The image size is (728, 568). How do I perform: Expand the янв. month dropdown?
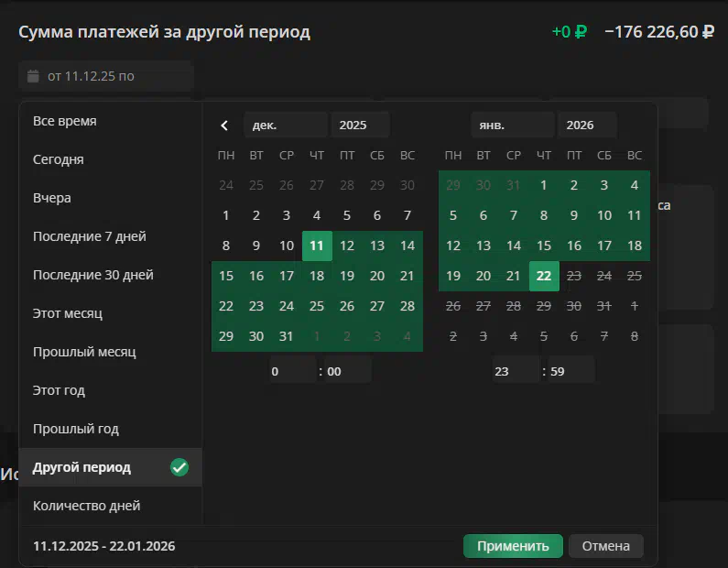click(x=512, y=126)
